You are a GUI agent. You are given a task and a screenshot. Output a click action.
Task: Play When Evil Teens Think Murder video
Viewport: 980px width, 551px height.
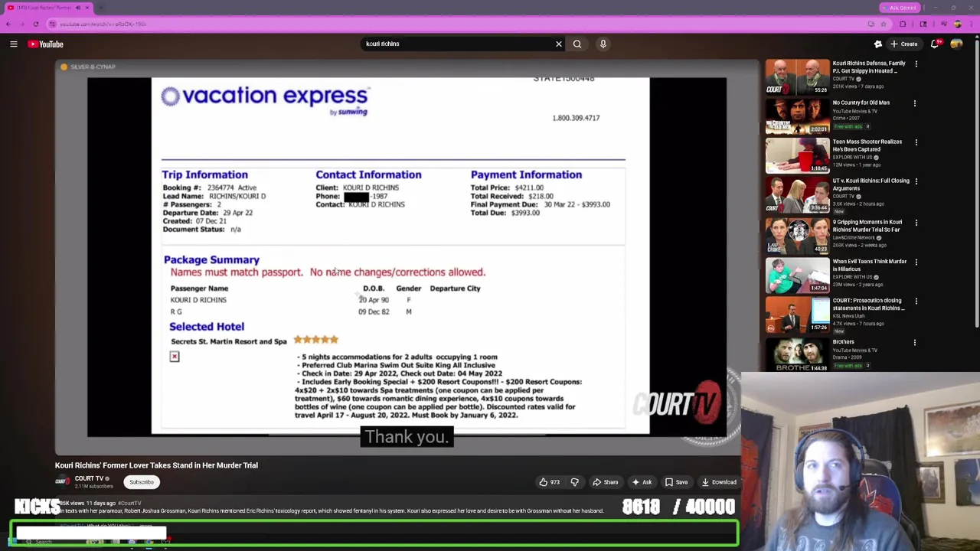tap(797, 275)
